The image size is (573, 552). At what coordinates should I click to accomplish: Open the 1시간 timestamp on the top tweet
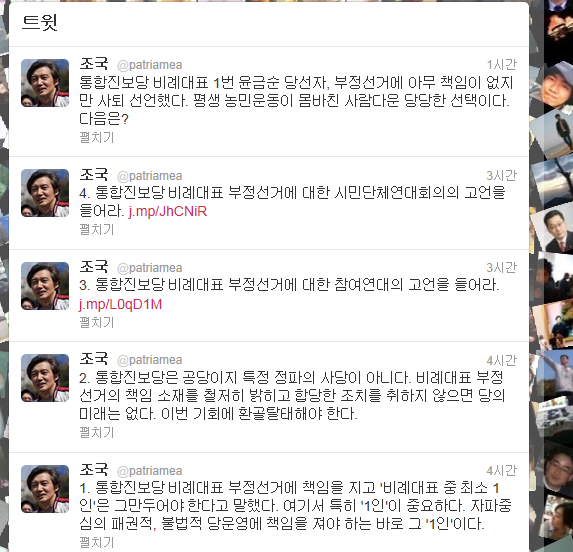click(x=501, y=65)
